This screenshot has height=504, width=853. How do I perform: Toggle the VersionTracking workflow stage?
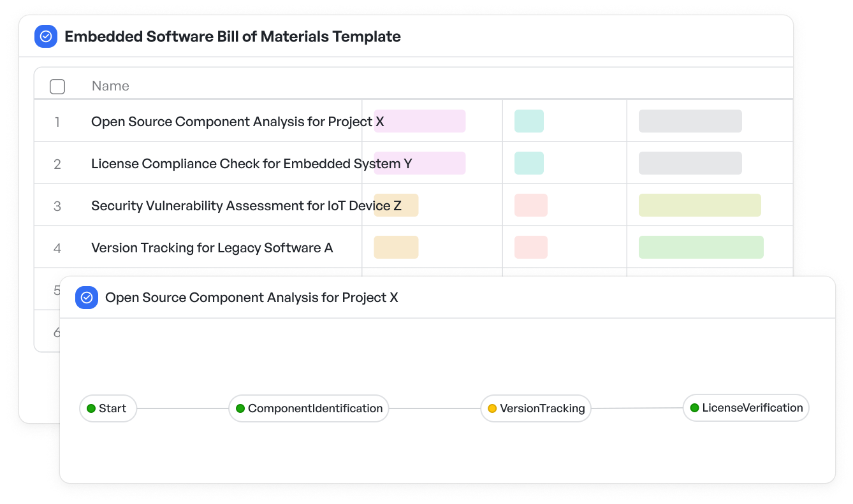(536, 408)
